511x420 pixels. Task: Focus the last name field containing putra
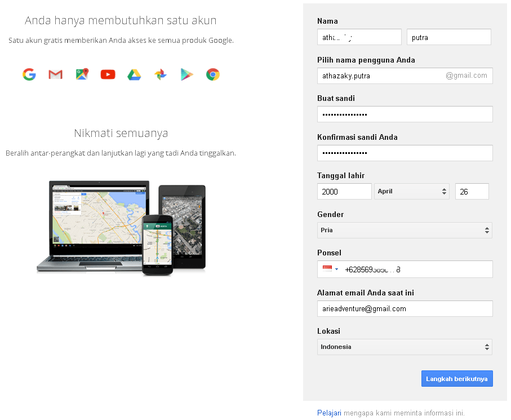(x=448, y=37)
